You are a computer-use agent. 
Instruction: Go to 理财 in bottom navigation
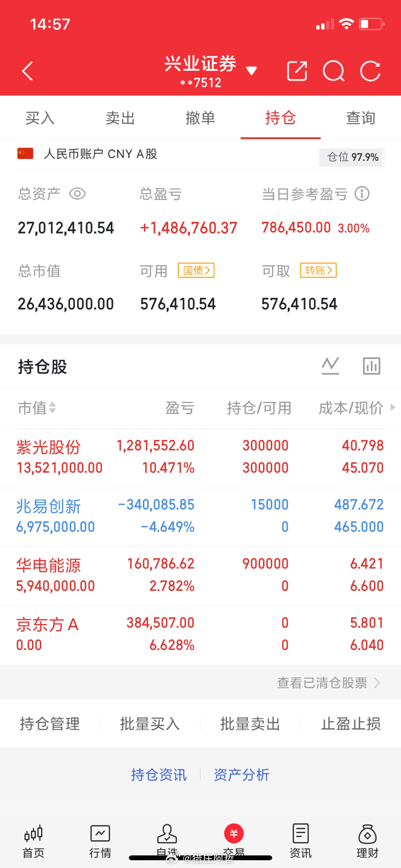point(368,841)
